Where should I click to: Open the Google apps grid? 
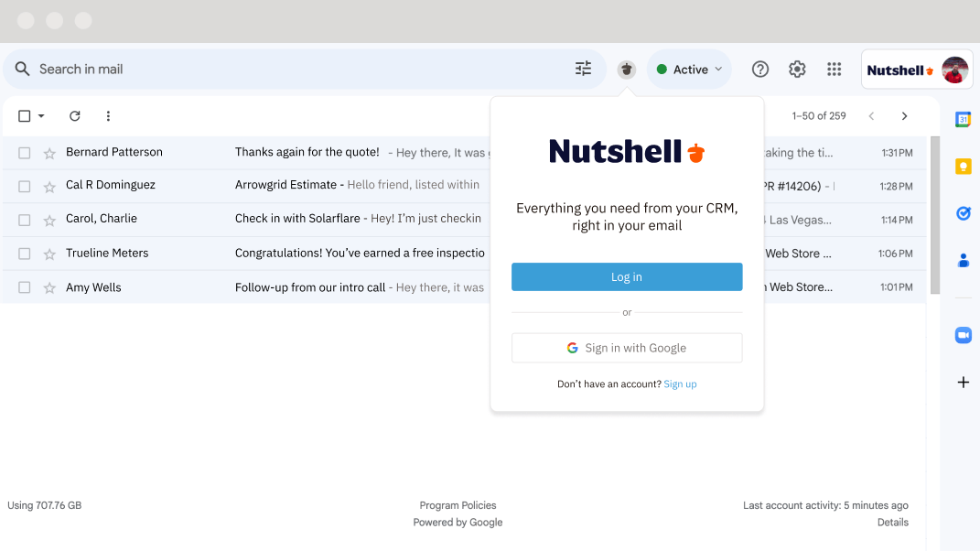pos(834,69)
